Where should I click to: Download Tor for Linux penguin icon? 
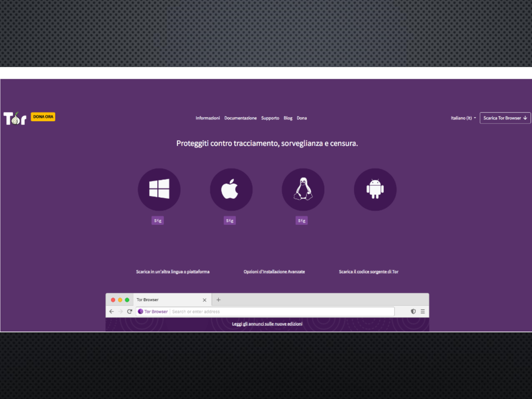pos(303,189)
